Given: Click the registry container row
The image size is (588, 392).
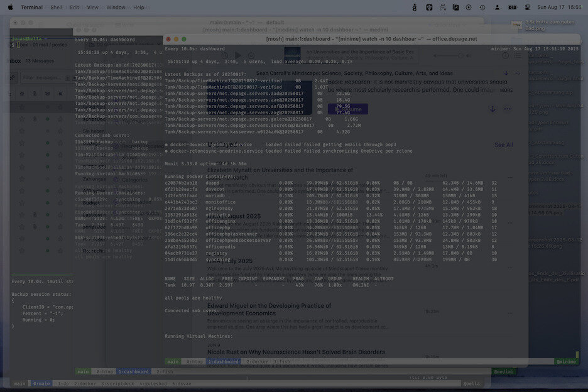Looking at the screenshot, I should pyautogui.click(x=330, y=253).
